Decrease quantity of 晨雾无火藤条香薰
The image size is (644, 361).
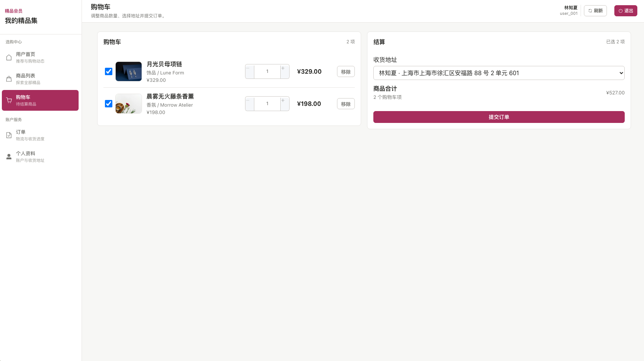coord(250,104)
